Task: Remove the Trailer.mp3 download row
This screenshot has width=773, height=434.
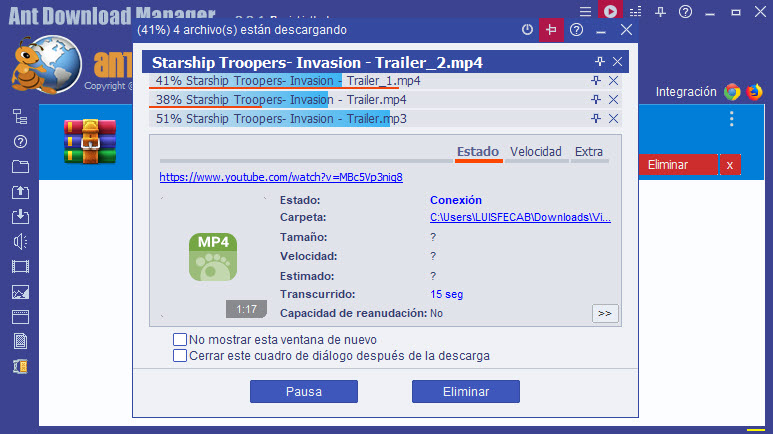Action: [613, 118]
